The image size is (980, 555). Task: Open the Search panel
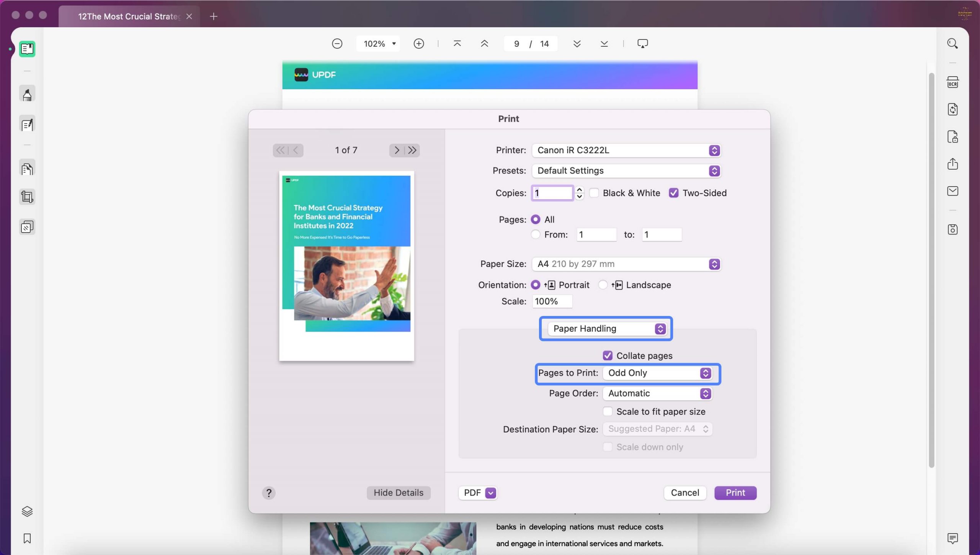(x=952, y=43)
